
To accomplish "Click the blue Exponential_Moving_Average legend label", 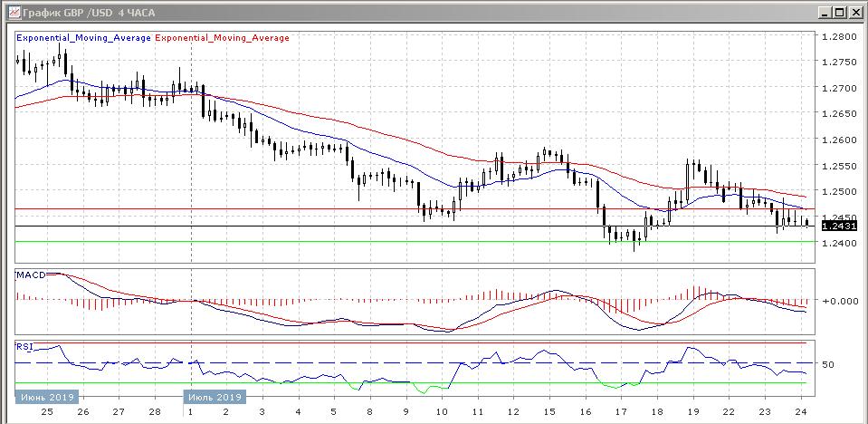I will [83, 38].
